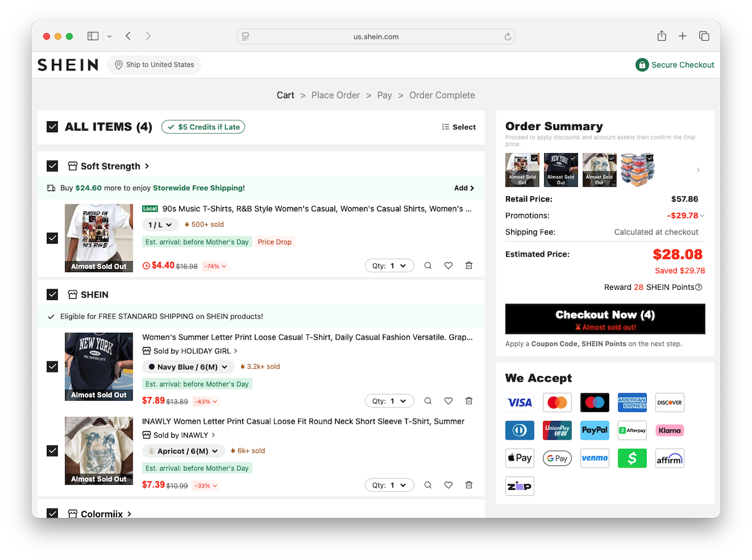Open the Sold by HOLIDAY GIRL link
This screenshot has height=560, width=752.
[x=190, y=351]
